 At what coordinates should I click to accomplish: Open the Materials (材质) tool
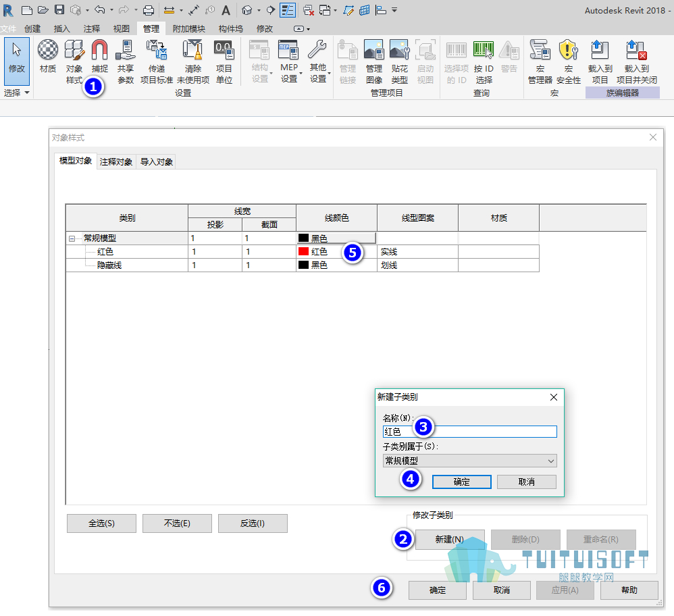(48, 56)
